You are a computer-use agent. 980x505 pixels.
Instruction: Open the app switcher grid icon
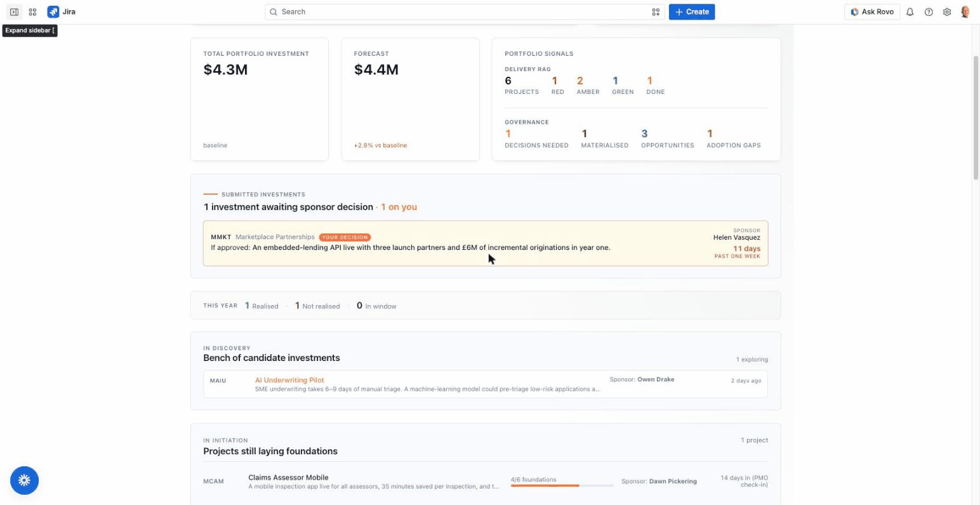tap(32, 12)
